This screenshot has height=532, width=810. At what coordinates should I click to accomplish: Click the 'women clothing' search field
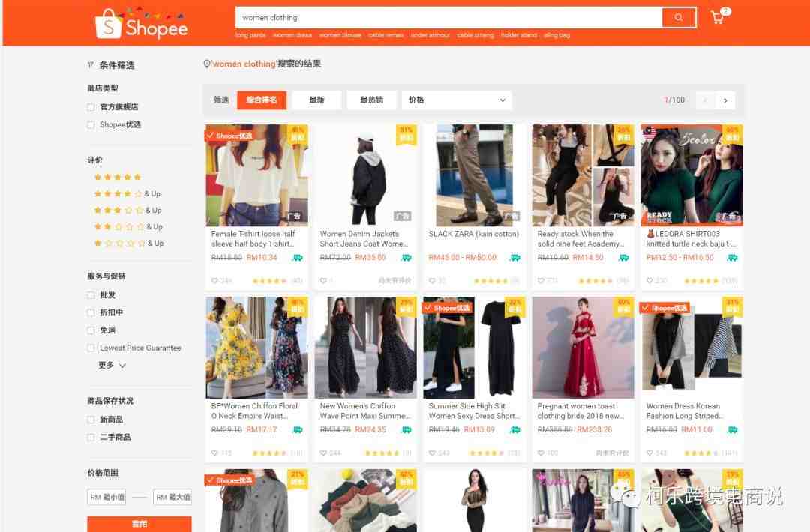(x=449, y=17)
